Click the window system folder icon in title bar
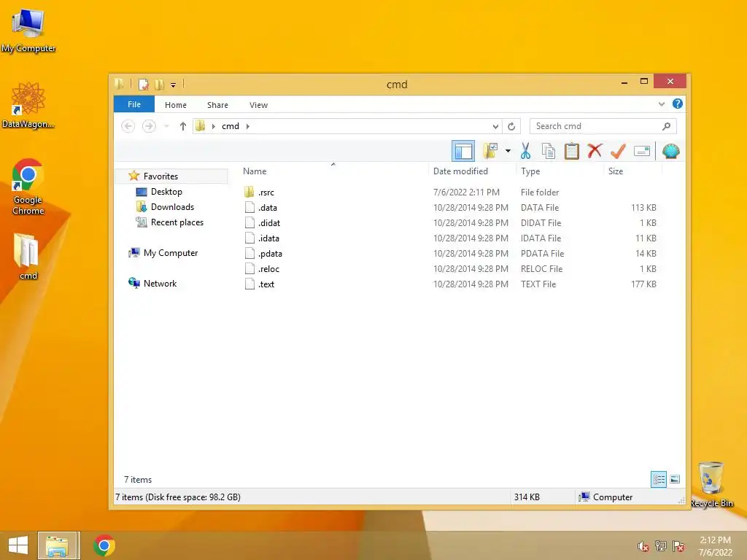Viewport: 747px width, 560px height. click(119, 85)
